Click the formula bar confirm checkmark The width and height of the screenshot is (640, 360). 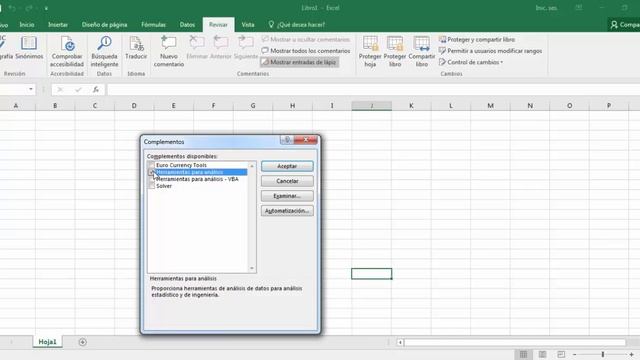(x=78, y=89)
